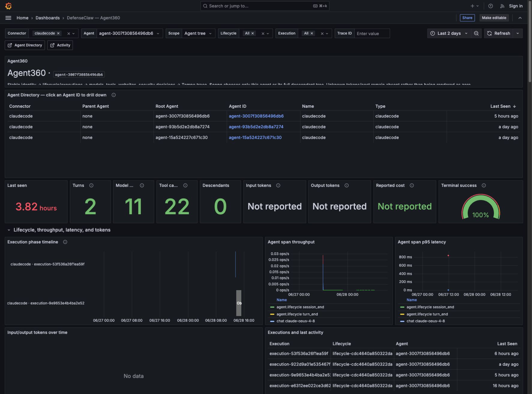
Task: Toggle session_end series in throughput legend
Action: tap(300, 307)
